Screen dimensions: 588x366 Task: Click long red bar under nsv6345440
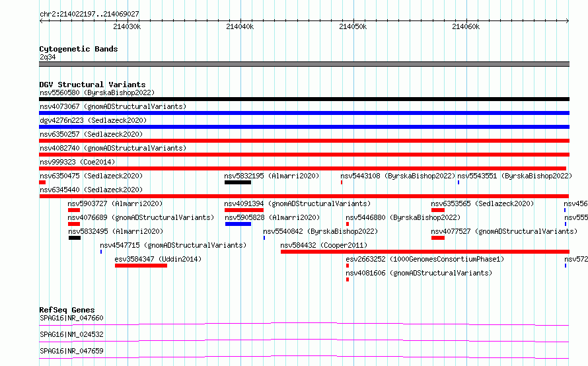[x=304, y=196]
